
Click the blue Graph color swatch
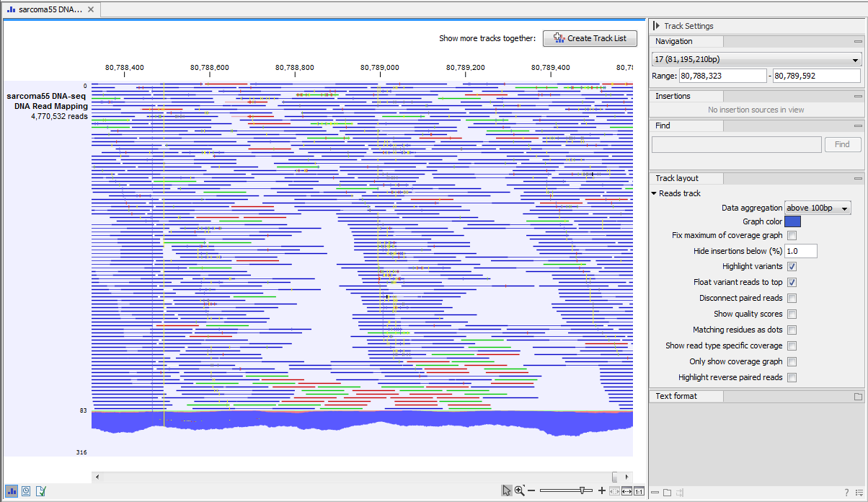[x=792, y=221]
